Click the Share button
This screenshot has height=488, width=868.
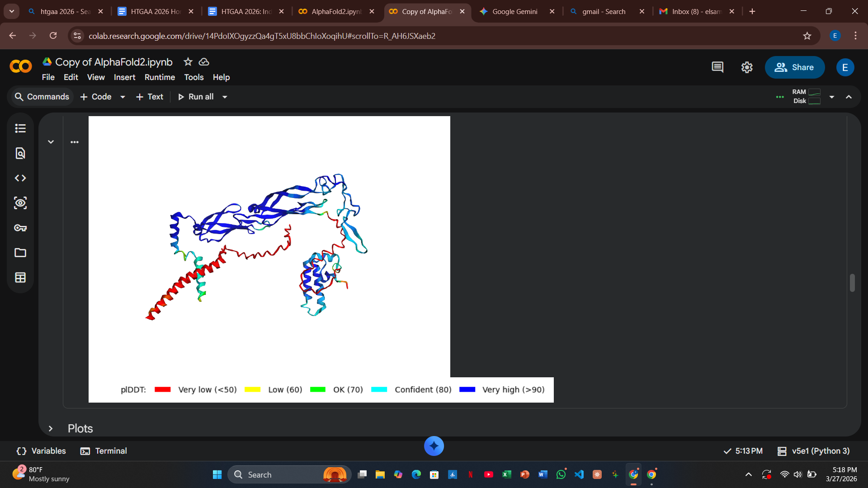pos(794,67)
